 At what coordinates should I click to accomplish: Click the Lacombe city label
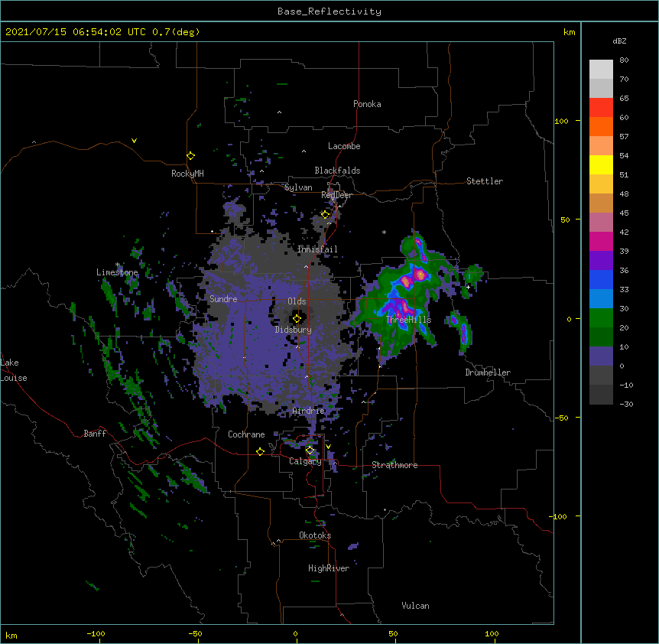coord(344,146)
